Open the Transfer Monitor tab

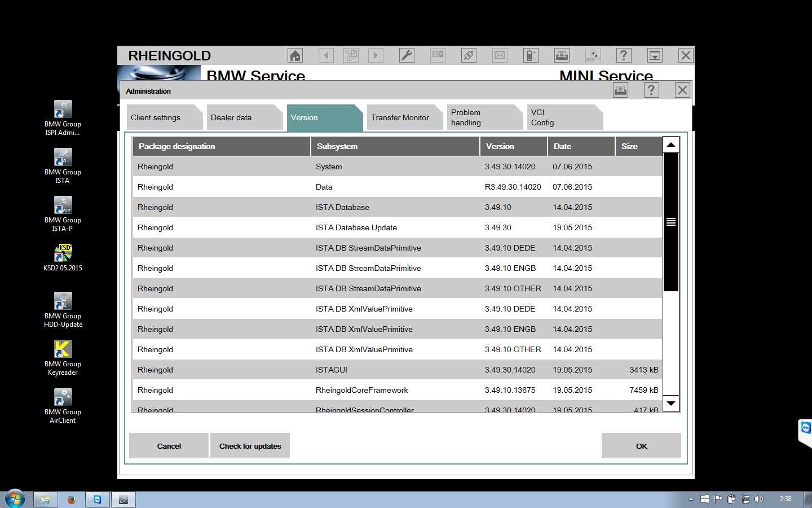coord(401,117)
